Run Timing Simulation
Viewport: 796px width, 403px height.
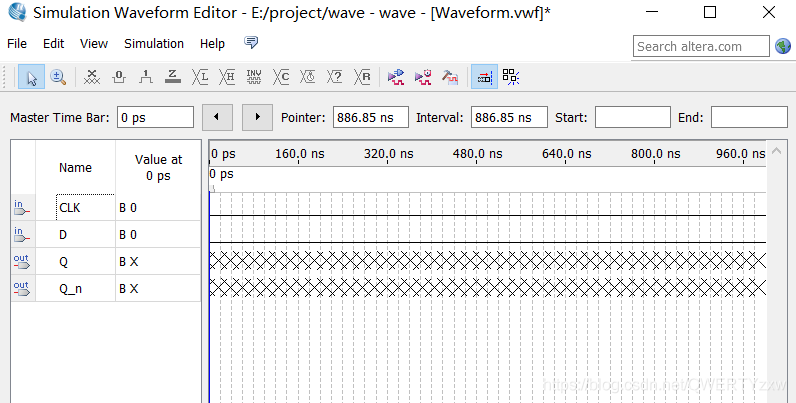point(423,77)
